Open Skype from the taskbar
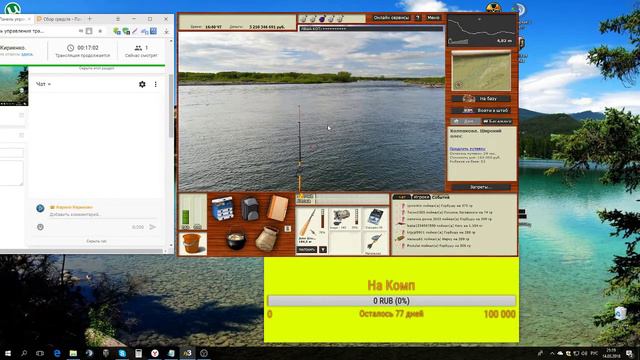This screenshot has width=640, height=360. [122, 353]
